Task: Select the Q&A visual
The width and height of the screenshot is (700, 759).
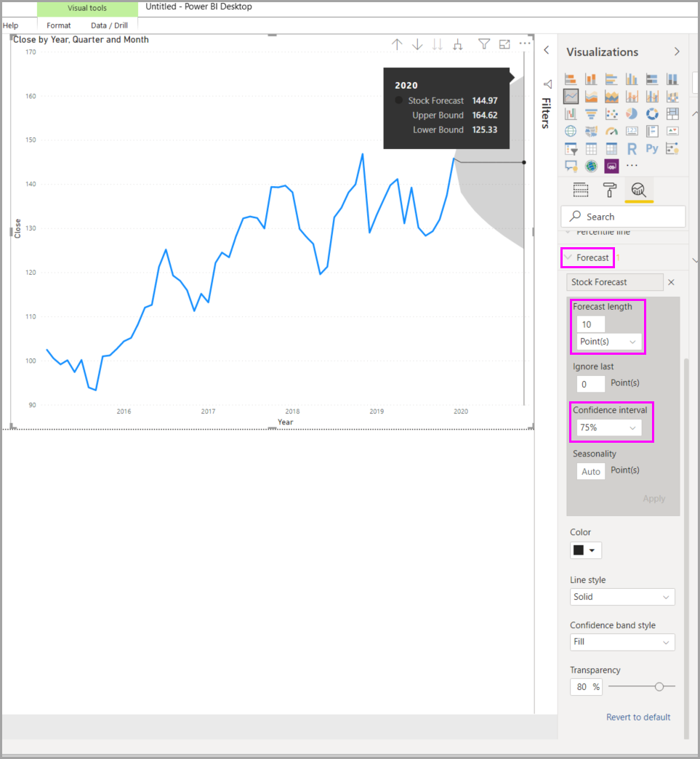Action: (571, 166)
